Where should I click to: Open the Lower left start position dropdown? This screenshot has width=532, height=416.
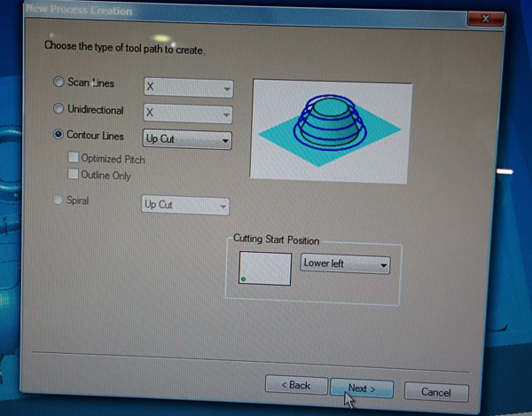345,264
